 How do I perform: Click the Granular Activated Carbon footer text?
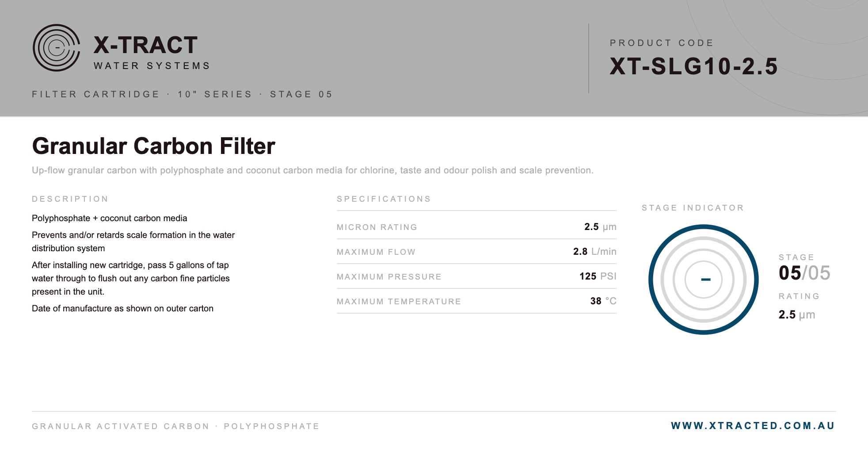coord(121,426)
